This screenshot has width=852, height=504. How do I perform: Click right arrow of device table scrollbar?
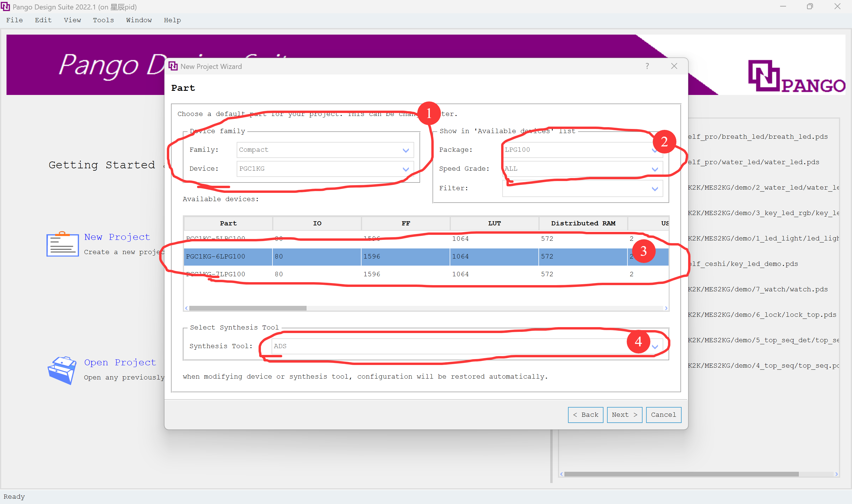pyautogui.click(x=666, y=308)
